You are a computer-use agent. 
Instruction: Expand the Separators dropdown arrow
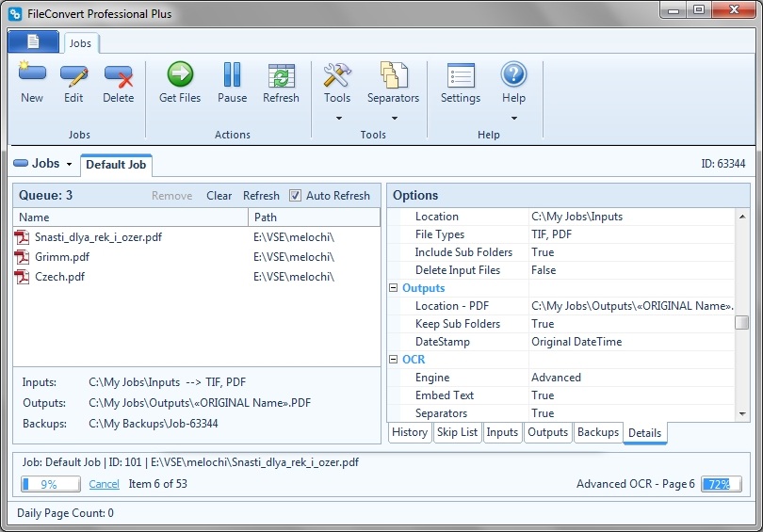tap(395, 118)
